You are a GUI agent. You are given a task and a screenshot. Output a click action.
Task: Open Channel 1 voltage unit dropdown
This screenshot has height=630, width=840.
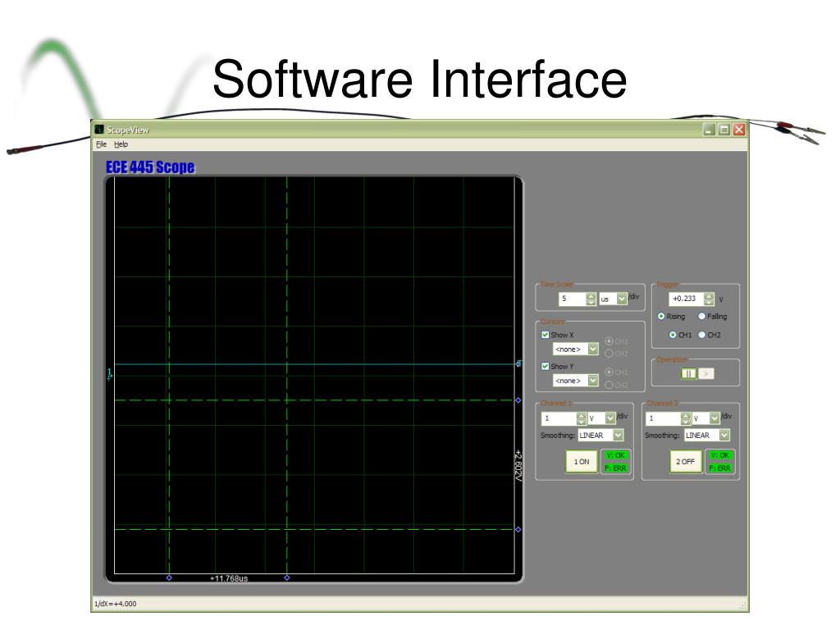click(x=610, y=418)
